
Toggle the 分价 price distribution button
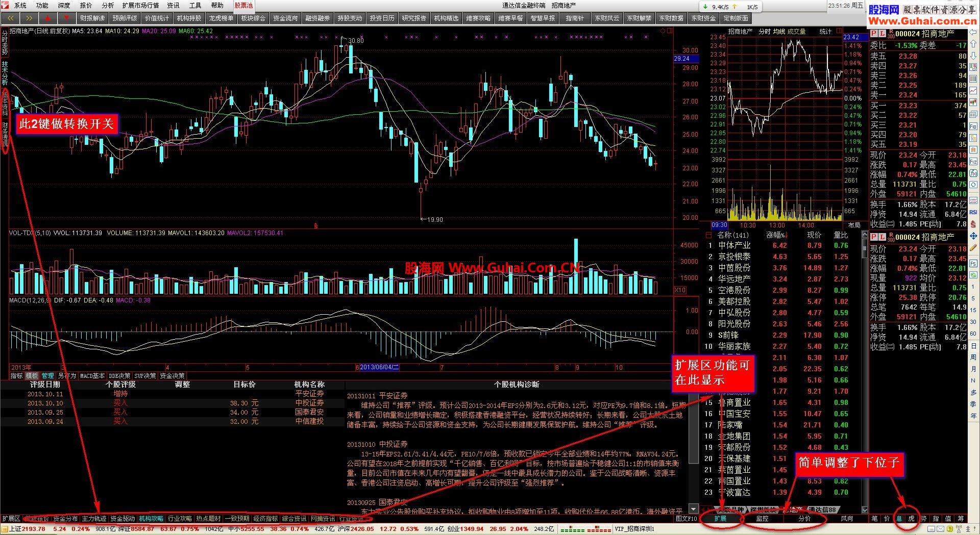804,519
